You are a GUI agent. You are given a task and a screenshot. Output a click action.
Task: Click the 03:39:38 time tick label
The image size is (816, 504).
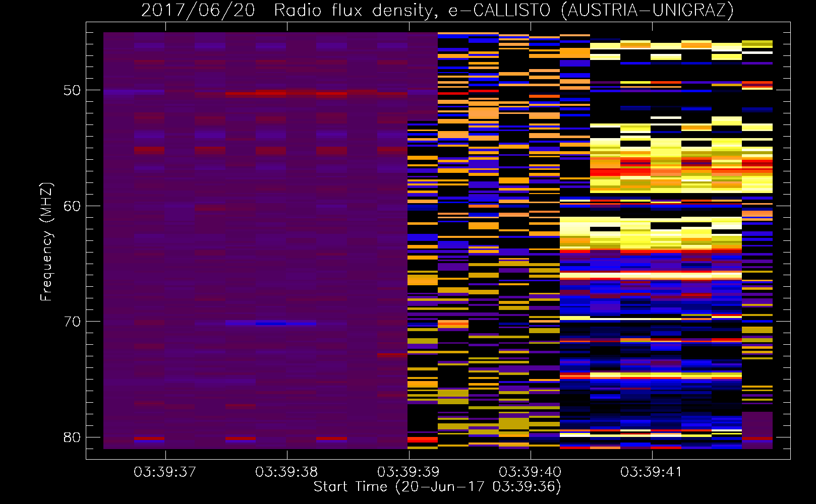pos(286,472)
